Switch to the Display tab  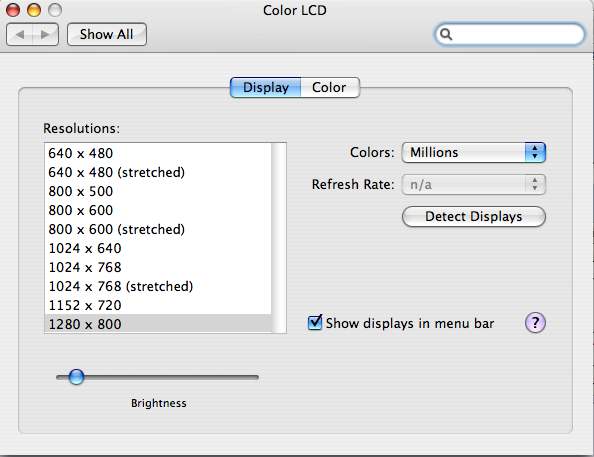point(266,88)
